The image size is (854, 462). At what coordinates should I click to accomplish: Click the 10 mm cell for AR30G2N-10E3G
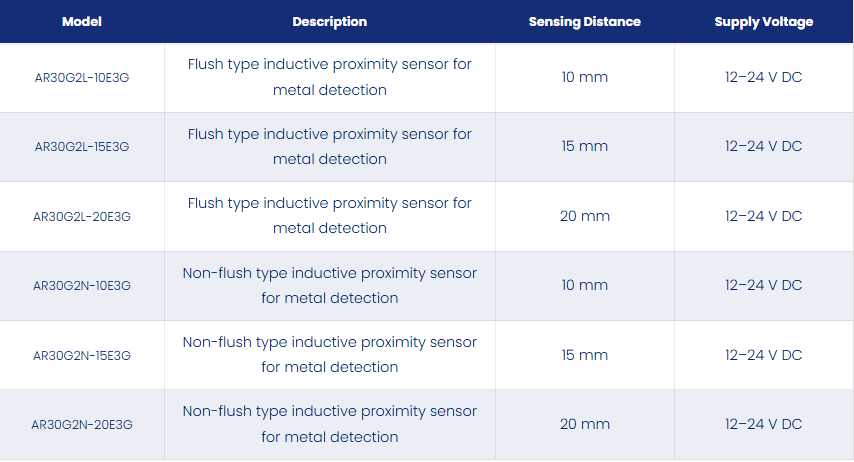(584, 285)
